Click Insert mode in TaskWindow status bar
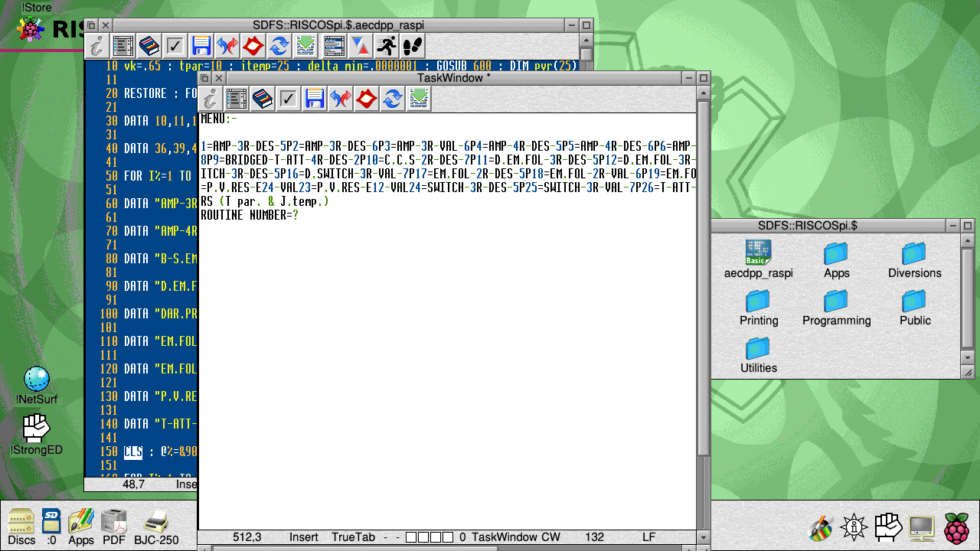This screenshot has height=551, width=980. tap(304, 537)
